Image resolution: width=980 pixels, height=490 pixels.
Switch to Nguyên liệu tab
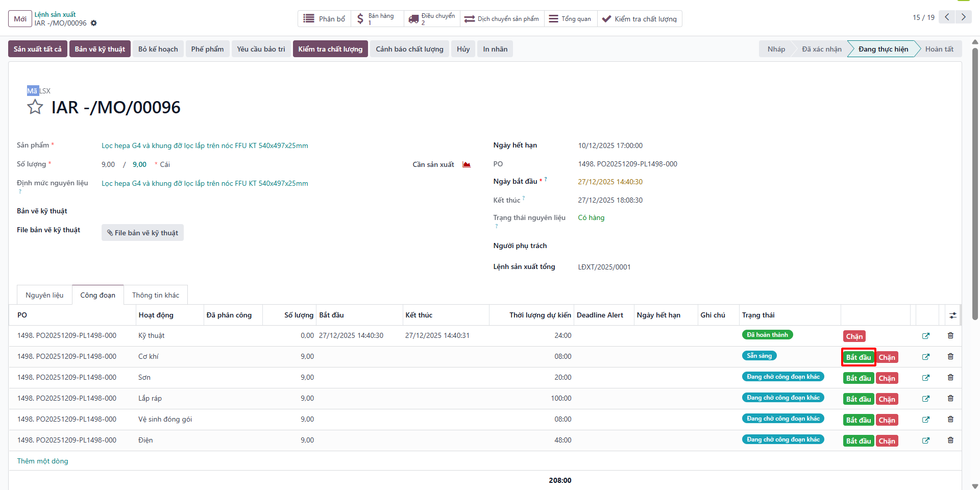[44, 295]
